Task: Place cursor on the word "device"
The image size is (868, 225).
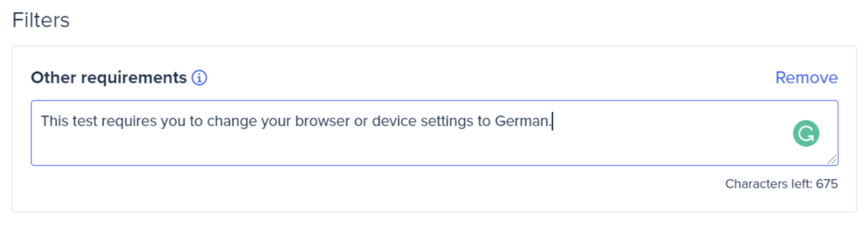Action: (394, 121)
